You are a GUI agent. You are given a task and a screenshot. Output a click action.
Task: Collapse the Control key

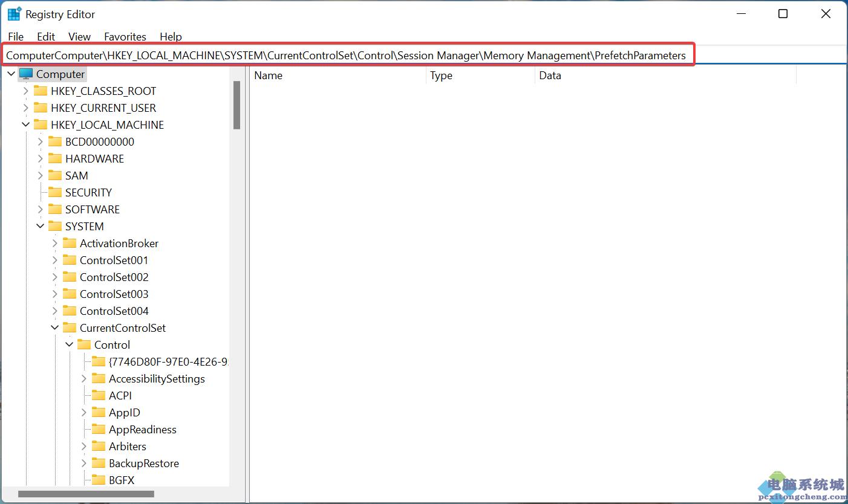pyautogui.click(x=69, y=344)
